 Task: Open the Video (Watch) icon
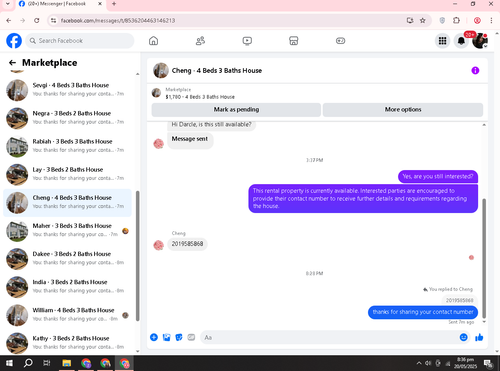[x=247, y=41]
